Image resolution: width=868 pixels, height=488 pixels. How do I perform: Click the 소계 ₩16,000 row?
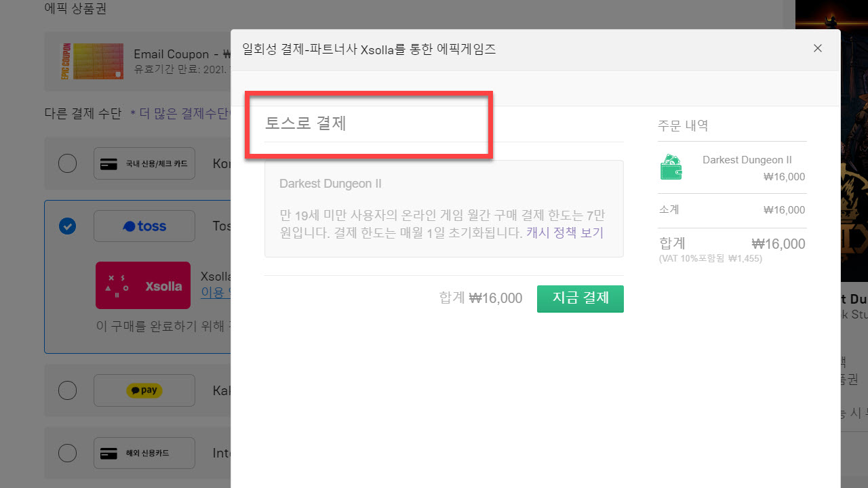click(x=732, y=210)
